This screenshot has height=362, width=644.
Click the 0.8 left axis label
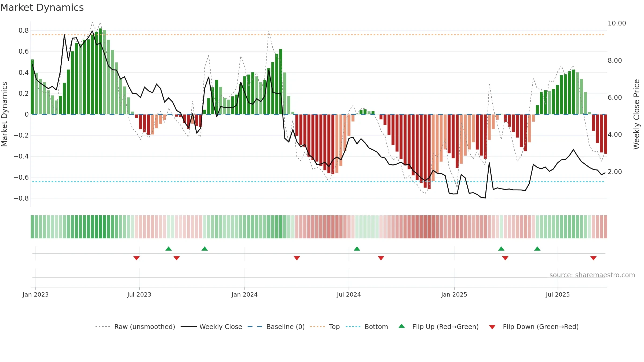click(24, 31)
